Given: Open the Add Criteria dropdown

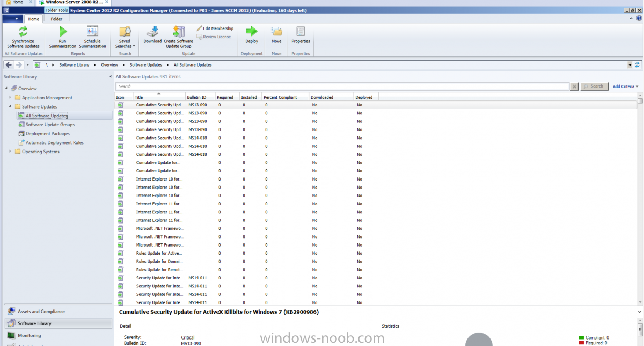Looking at the screenshot, I should (627, 86).
